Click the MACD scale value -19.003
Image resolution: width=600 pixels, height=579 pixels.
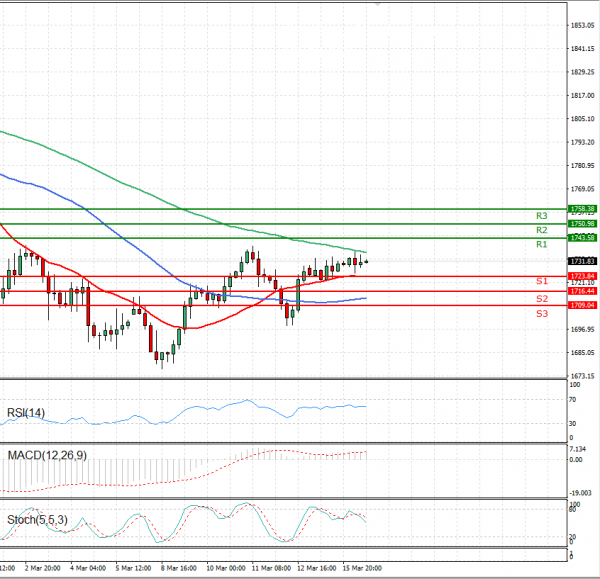580,493
